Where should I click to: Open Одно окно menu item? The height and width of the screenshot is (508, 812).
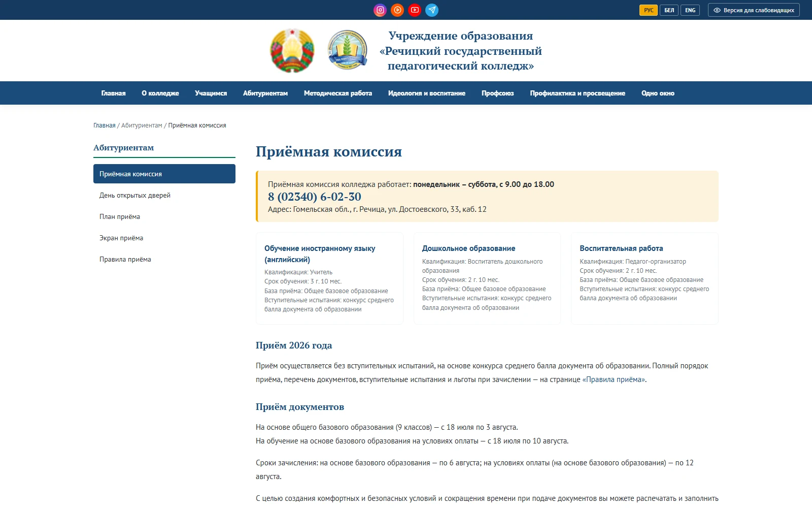(658, 93)
